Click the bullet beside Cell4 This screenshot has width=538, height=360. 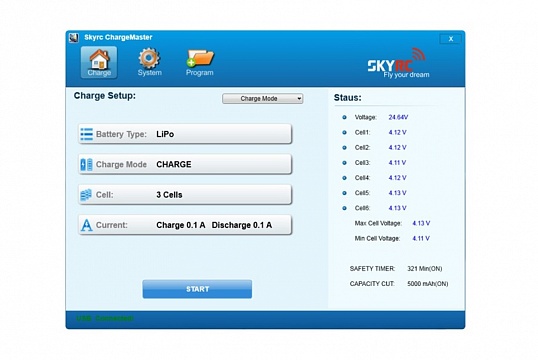(x=344, y=178)
